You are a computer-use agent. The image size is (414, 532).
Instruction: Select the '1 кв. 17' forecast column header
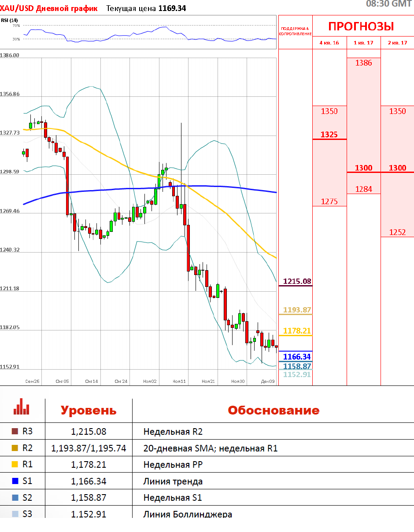pyautogui.click(x=363, y=43)
